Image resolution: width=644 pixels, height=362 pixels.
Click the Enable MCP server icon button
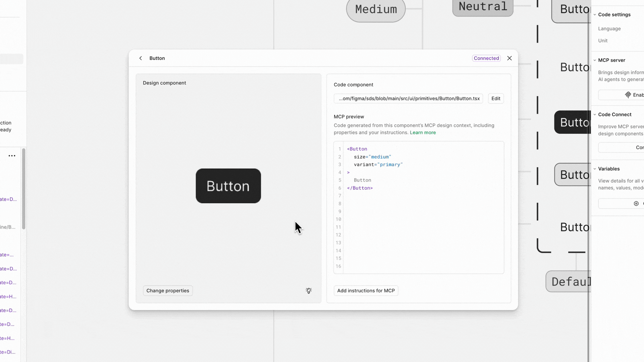click(628, 95)
